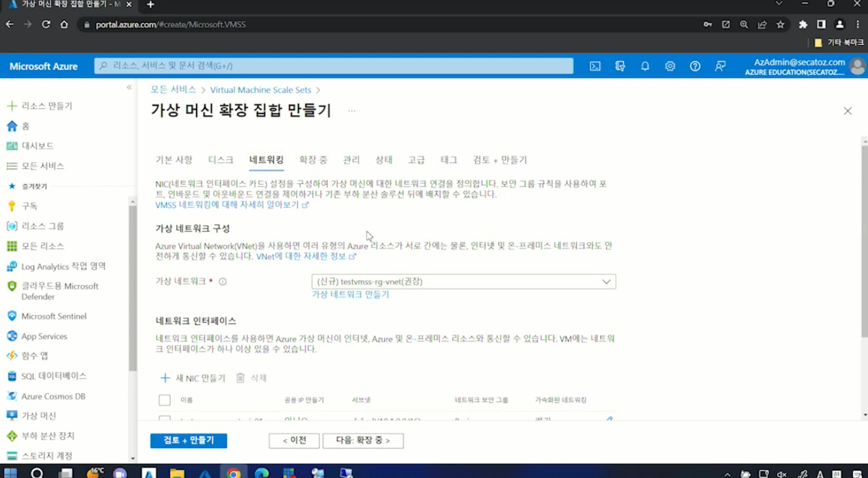Open the notifications bell

pos(645,66)
